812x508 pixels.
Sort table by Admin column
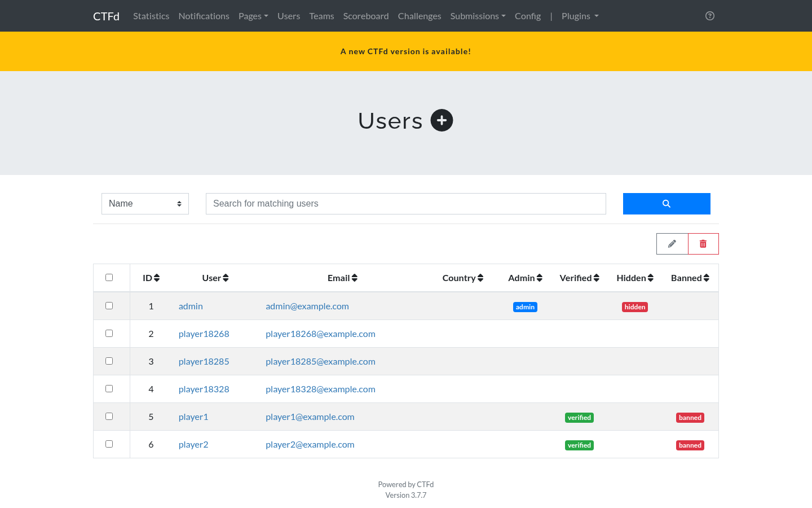click(x=525, y=278)
